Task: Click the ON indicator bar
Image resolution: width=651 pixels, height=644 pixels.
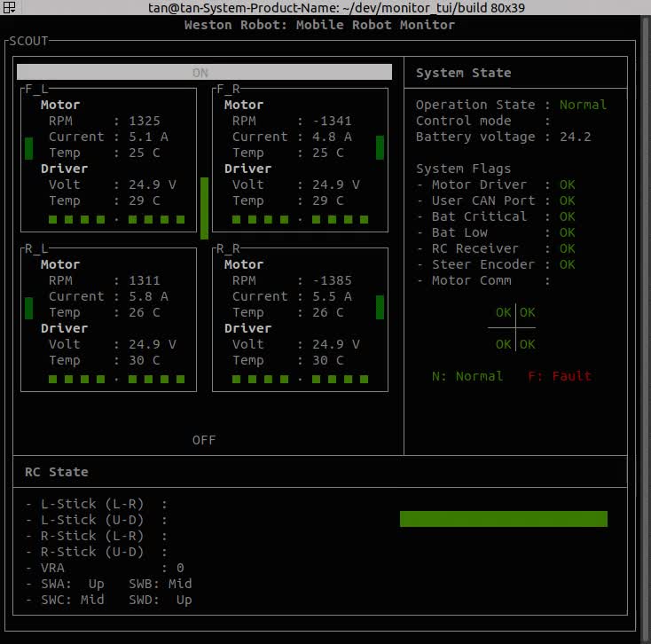Action: click(x=204, y=72)
